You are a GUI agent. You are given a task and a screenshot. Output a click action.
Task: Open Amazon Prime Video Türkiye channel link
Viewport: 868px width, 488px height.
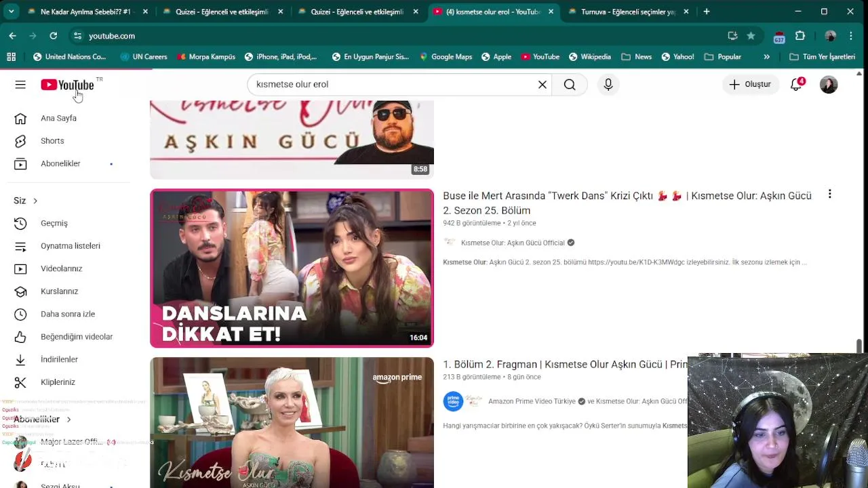532,401
